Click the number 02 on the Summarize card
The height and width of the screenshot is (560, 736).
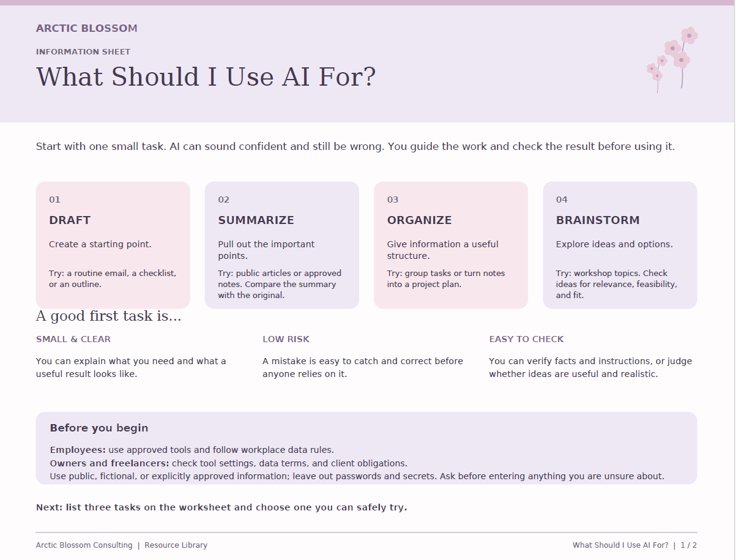pyautogui.click(x=224, y=200)
